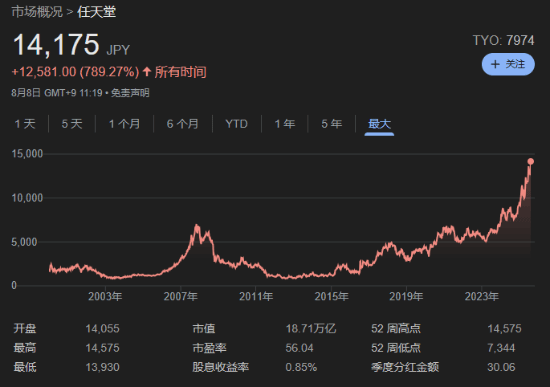The image size is (550, 387).
Task: Click the 市盈率 value 56.04
Action: pyautogui.click(x=299, y=348)
